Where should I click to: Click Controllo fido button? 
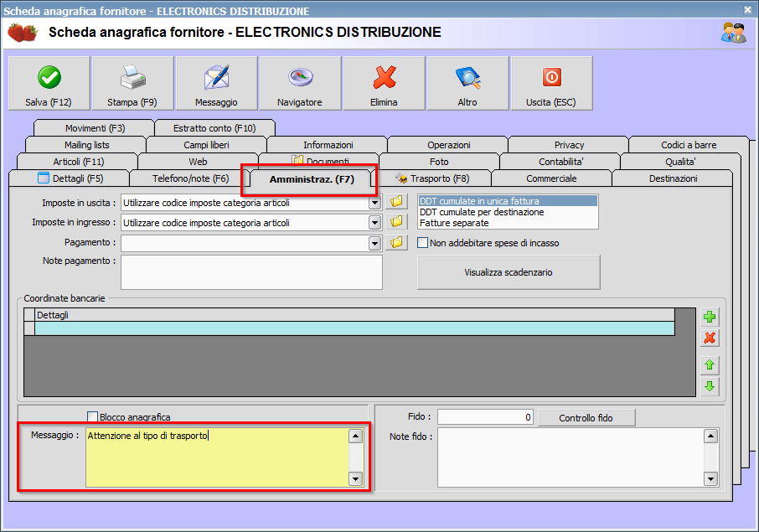click(x=586, y=418)
